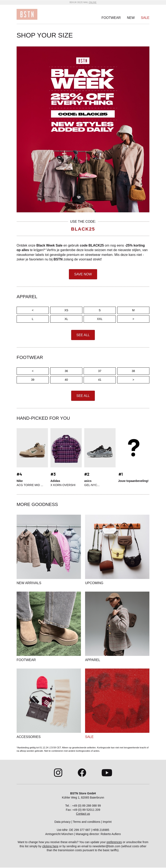The height and width of the screenshot is (868, 166).
Task: Select apparel size XXL
Action: pos(100,319)
